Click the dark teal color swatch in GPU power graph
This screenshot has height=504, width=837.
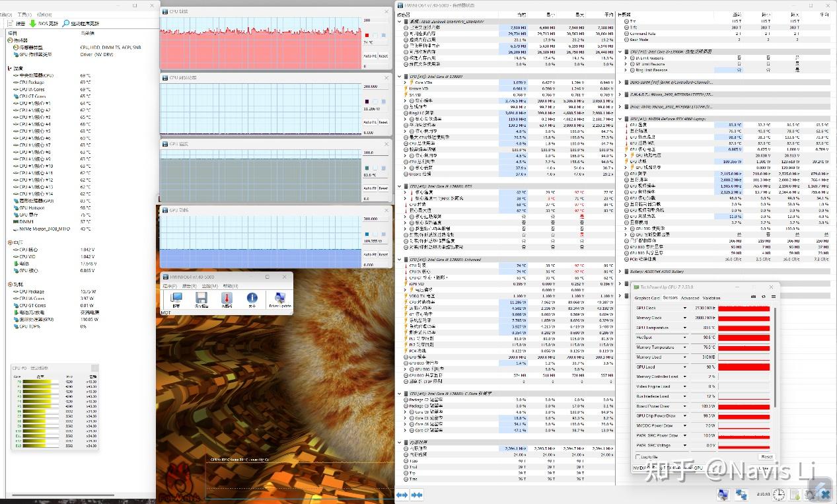367,234
